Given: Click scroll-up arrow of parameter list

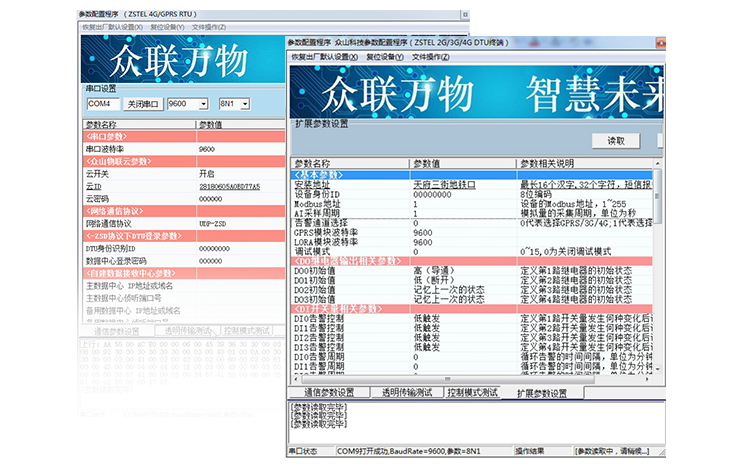Looking at the screenshot, I should [x=658, y=164].
